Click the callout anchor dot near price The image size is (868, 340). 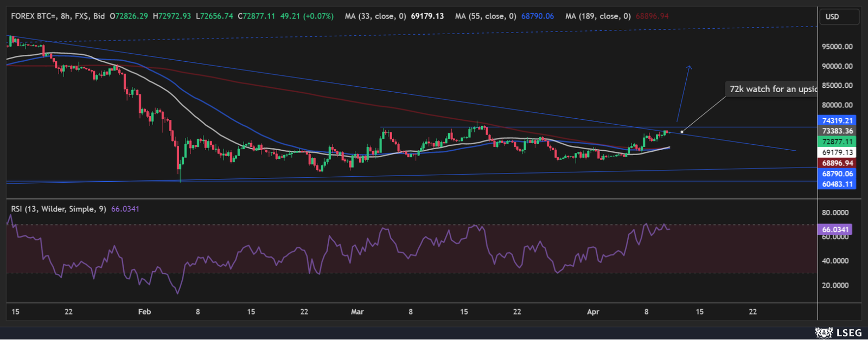[682, 131]
